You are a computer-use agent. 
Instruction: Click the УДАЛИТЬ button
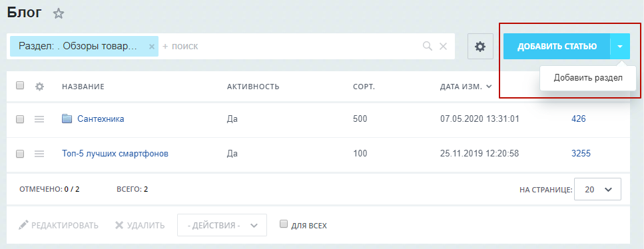coord(140,225)
